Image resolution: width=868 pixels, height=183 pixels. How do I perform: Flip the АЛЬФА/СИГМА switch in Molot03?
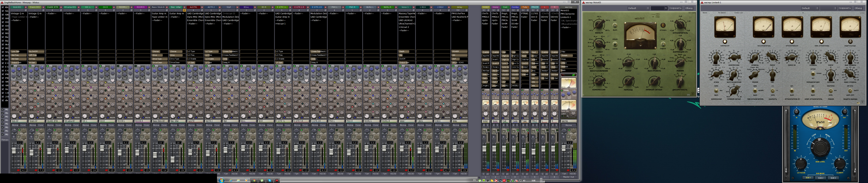click(x=615, y=44)
